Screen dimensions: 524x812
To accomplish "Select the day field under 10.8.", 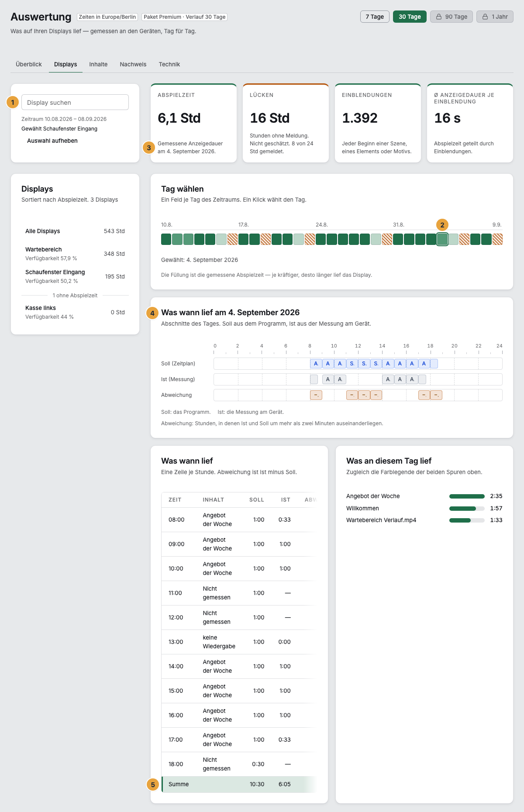I will 166,239.
